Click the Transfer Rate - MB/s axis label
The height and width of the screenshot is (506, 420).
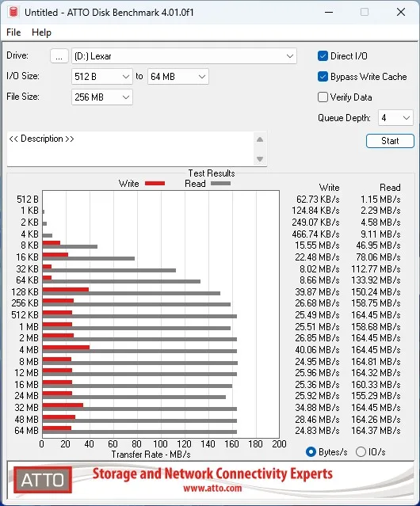pos(151,455)
